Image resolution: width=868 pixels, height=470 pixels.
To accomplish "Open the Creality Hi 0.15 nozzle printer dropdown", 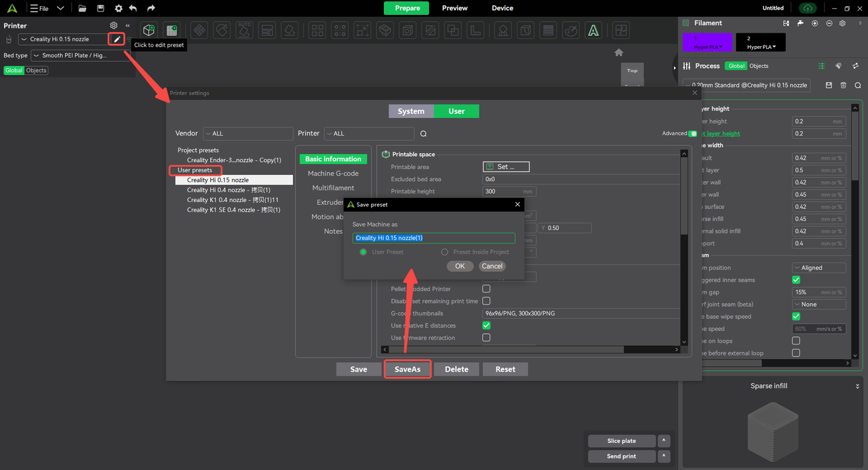I will coord(63,39).
